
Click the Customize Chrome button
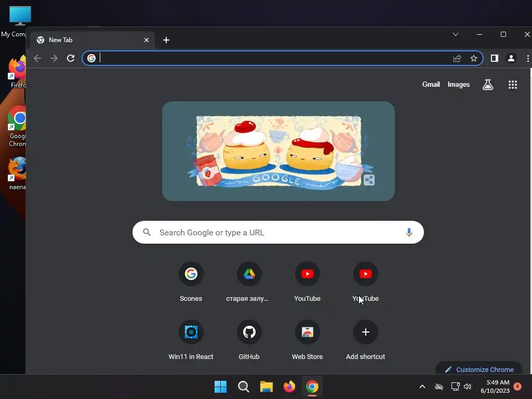[479, 369]
